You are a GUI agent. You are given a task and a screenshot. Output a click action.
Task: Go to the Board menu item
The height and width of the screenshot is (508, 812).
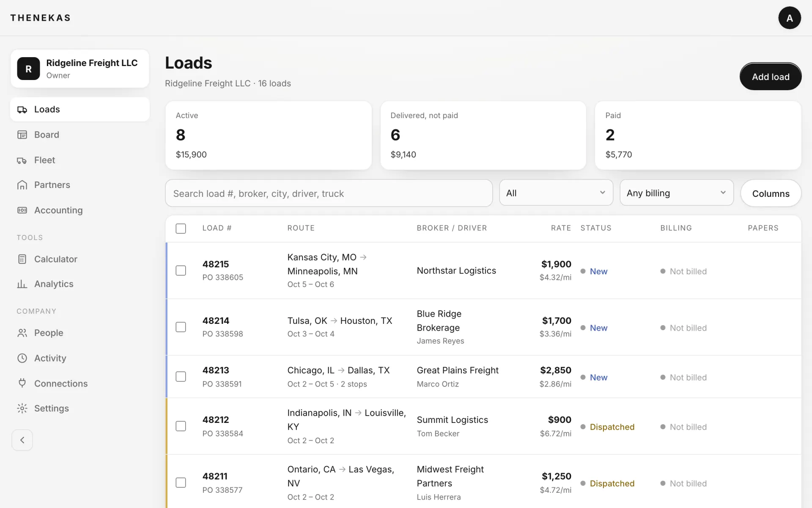pyautogui.click(x=80, y=135)
